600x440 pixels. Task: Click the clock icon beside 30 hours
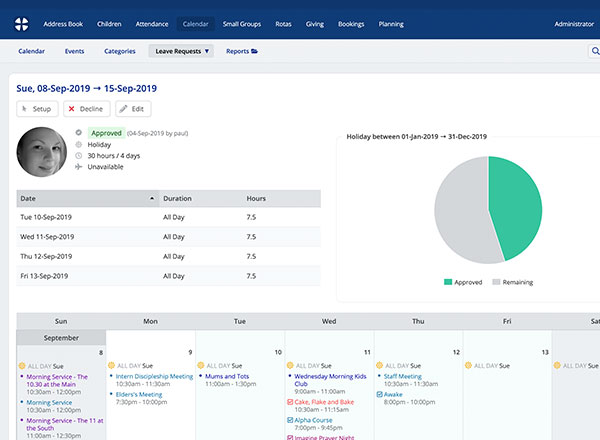(78, 156)
